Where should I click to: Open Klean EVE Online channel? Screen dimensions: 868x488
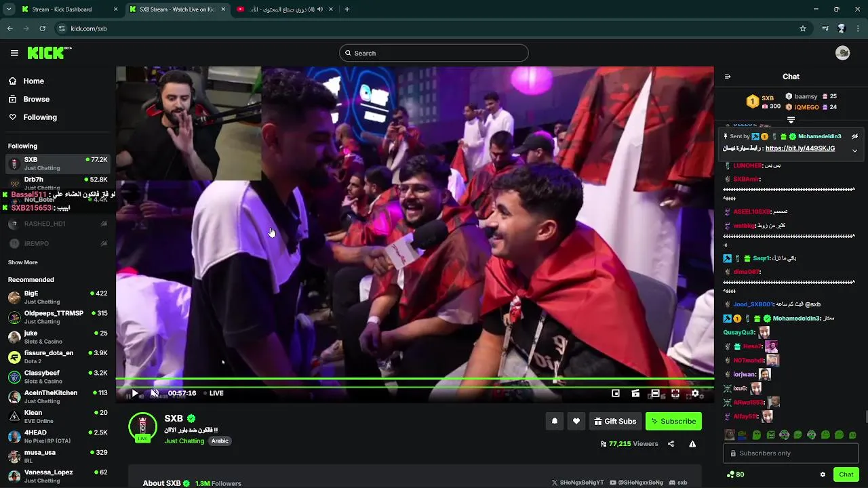tap(58, 416)
